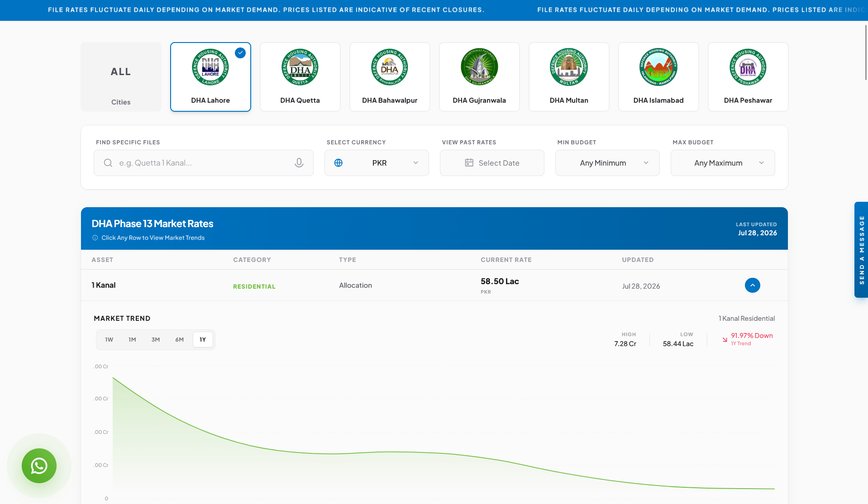
Task: Click the ASSET column header
Action: coord(102,260)
